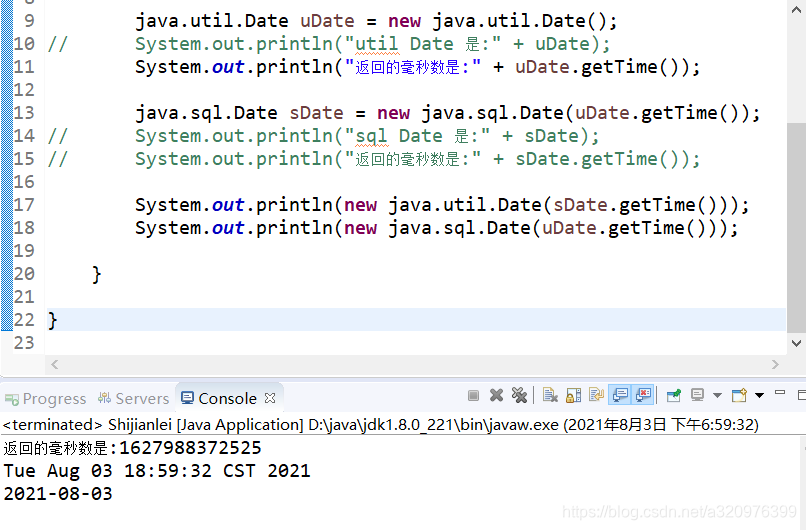Click line number 17 in gutter
This screenshot has width=806, height=530.
(24, 205)
